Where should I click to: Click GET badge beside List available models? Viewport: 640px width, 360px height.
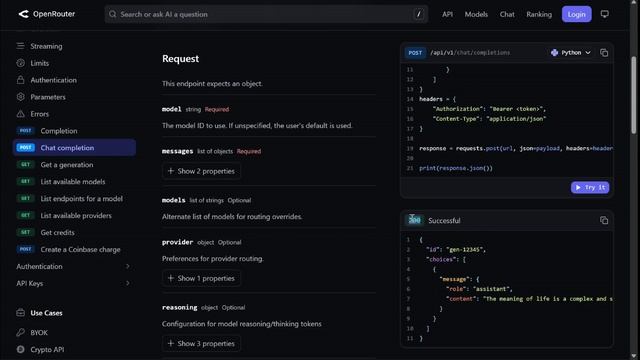coord(25,181)
